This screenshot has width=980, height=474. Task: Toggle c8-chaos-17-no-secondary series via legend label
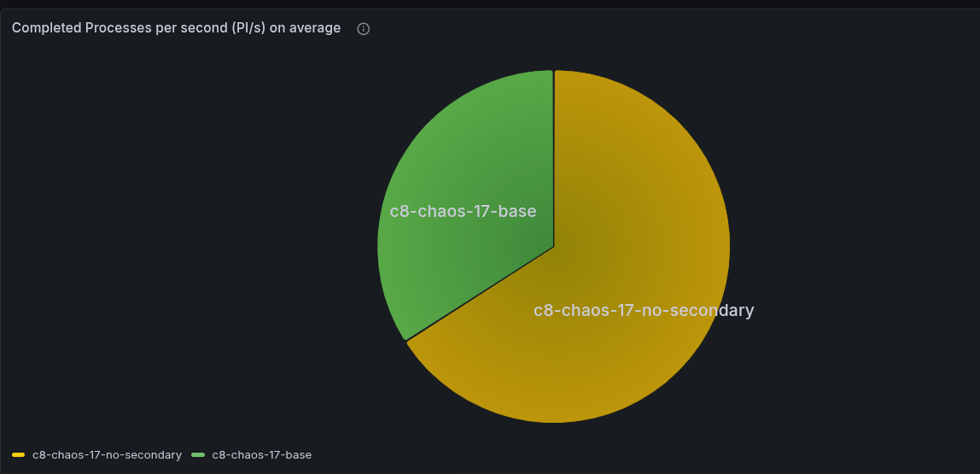point(107,455)
